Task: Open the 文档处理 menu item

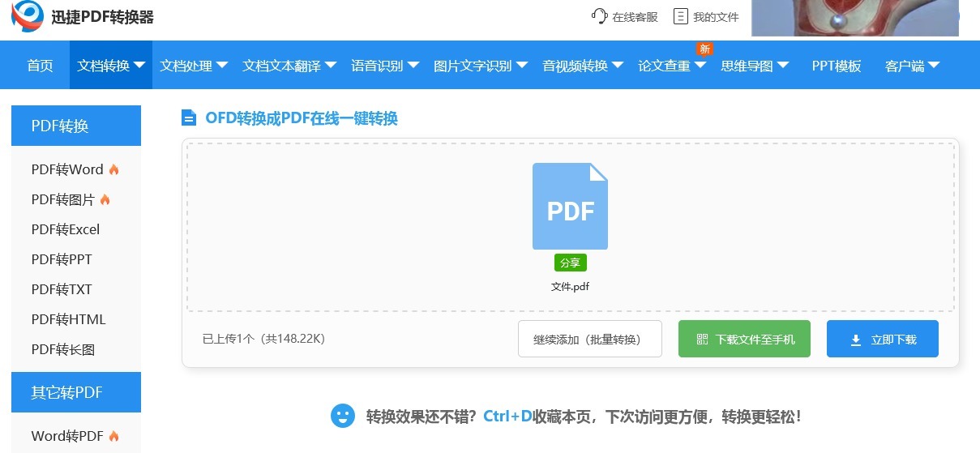Action: (186, 66)
